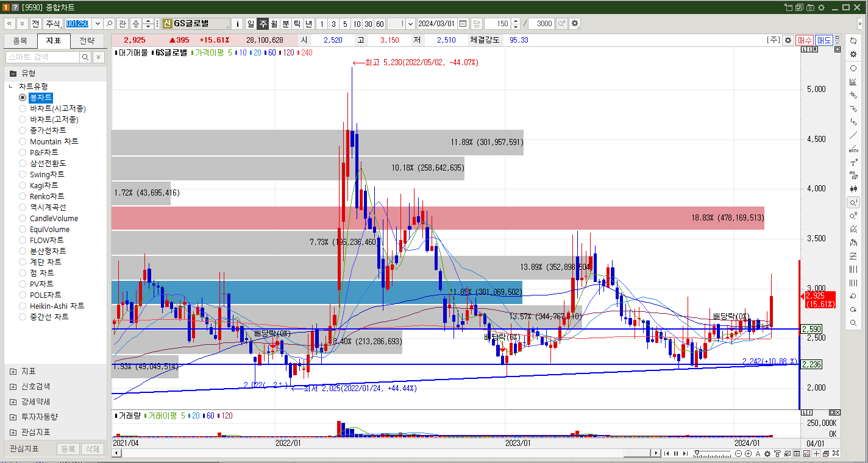Open the calendar date picker icon

tap(463, 24)
